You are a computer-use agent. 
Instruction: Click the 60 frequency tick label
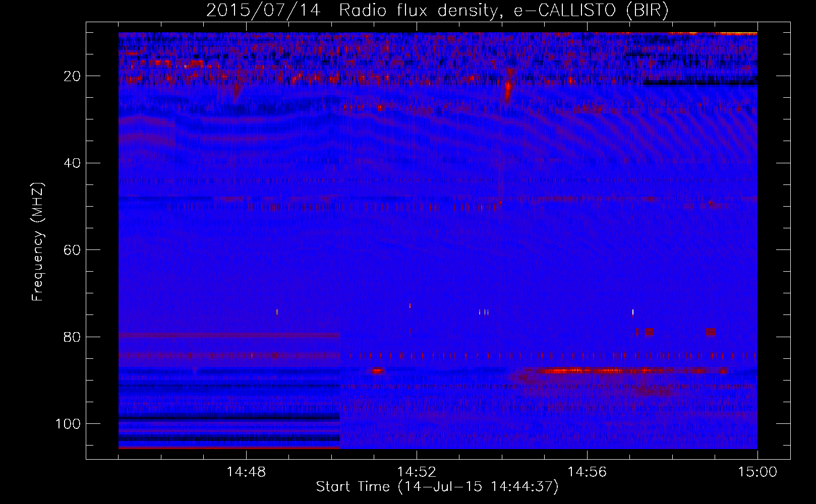[73, 250]
